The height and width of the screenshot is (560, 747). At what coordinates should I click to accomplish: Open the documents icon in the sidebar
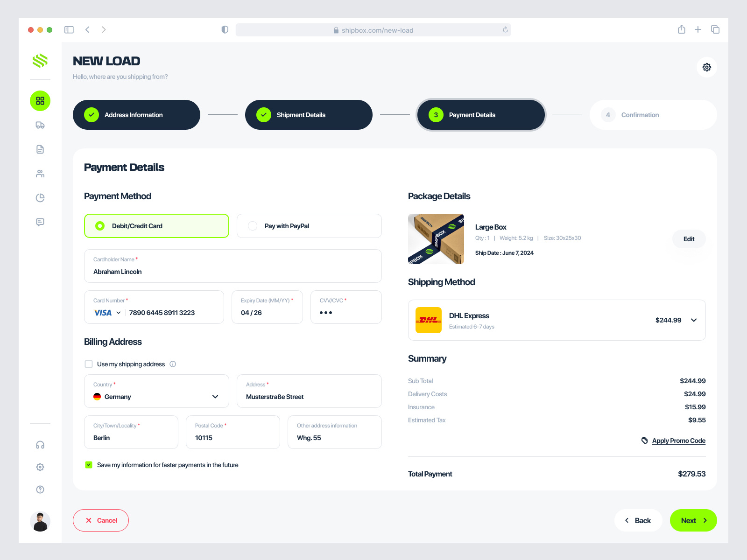[40, 149]
